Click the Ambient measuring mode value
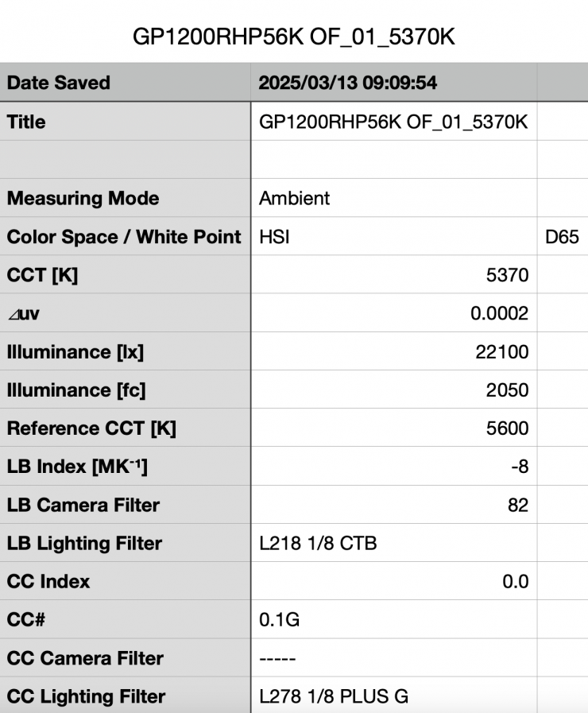Screen dimensions: 588x713 (294, 199)
